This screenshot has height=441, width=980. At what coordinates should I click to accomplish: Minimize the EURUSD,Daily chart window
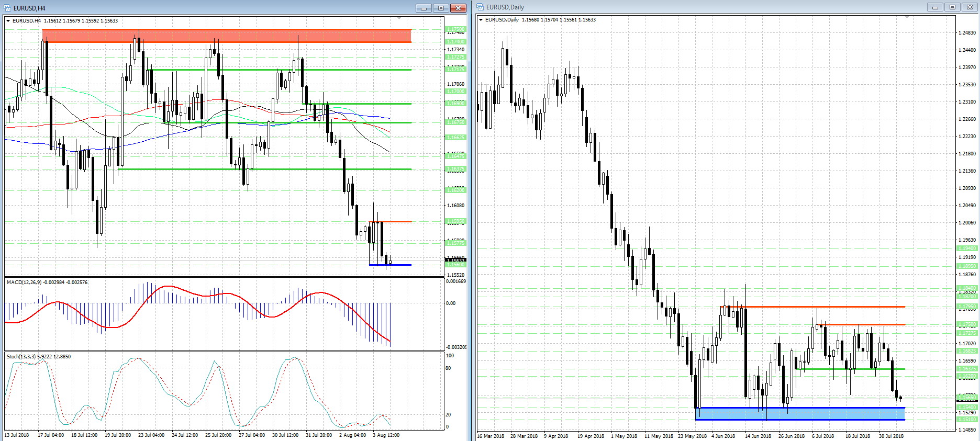point(934,7)
